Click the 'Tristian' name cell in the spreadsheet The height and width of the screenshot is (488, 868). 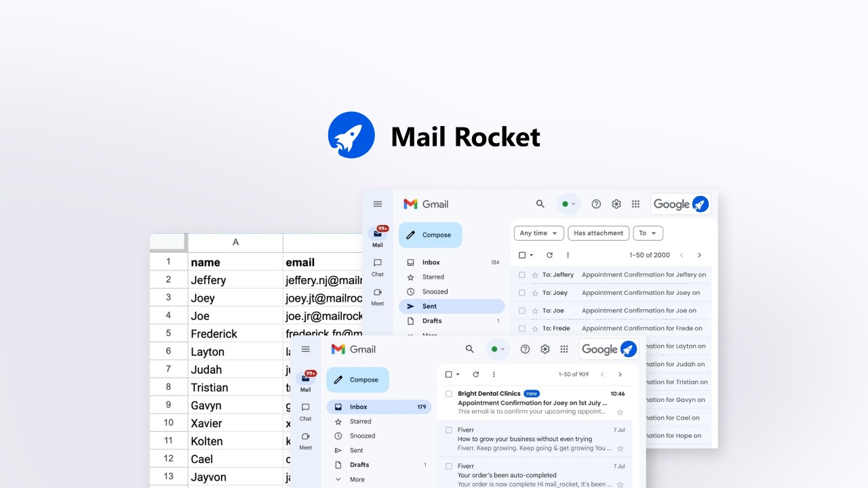pos(235,388)
